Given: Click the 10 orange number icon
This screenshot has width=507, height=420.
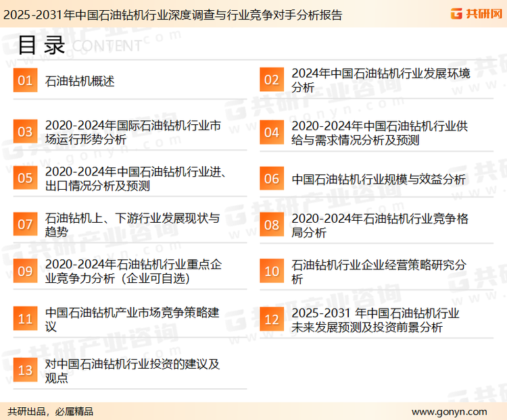Looking at the screenshot, I should click(271, 271).
